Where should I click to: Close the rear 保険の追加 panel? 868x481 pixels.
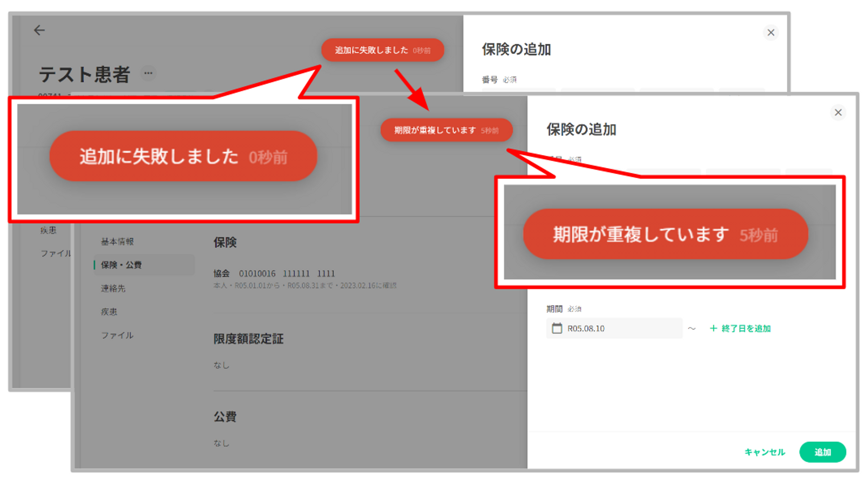click(x=771, y=33)
